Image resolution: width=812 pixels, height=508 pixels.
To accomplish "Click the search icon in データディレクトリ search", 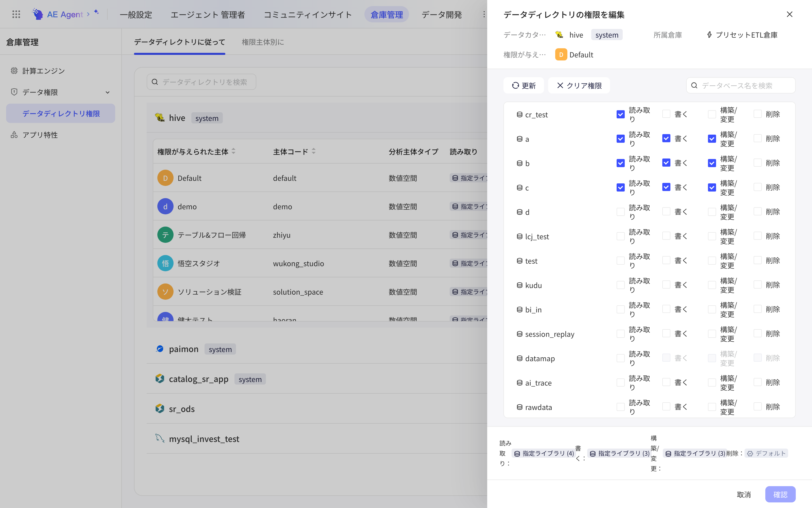I will pos(155,82).
